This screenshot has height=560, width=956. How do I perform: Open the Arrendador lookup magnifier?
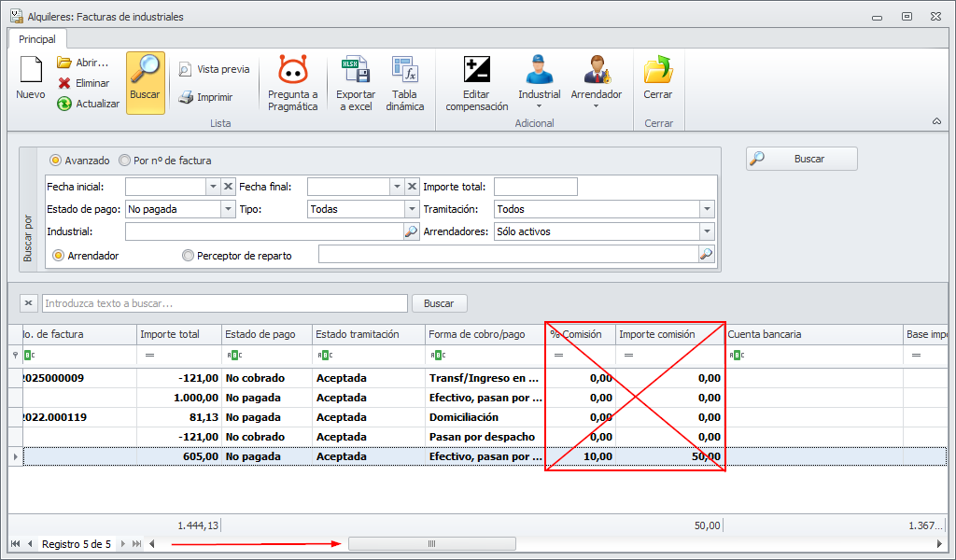pos(706,254)
